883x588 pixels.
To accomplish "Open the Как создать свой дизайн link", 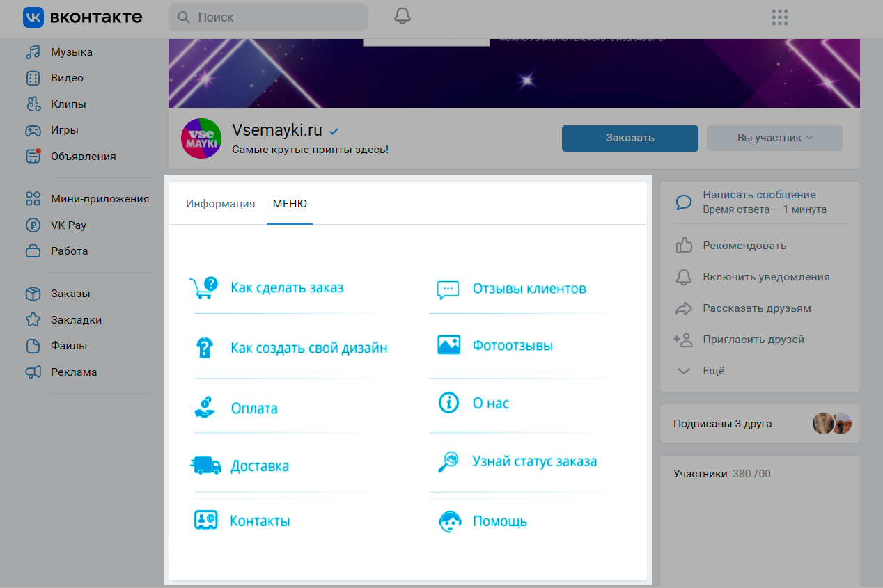I will (309, 348).
